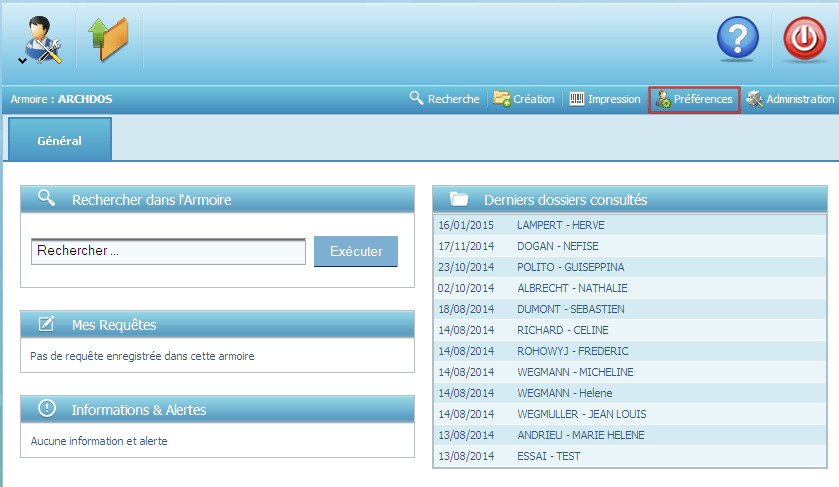Image resolution: width=839 pixels, height=487 pixels.
Task: Open the WEGMULLER - JEAN LOUIS dossier
Action: point(581,414)
